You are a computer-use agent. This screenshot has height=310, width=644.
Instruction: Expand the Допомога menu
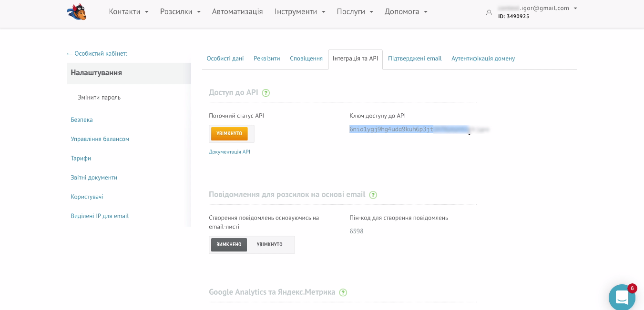click(406, 12)
